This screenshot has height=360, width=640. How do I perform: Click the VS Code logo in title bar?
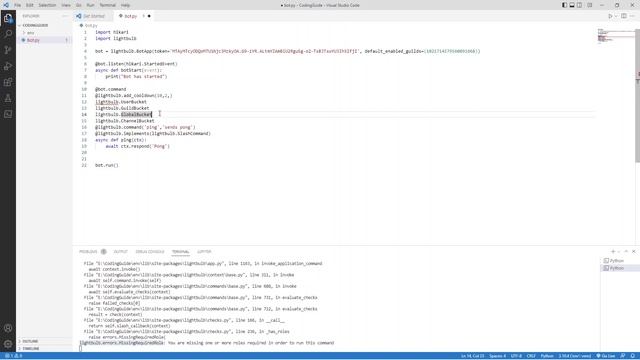click(6, 5)
